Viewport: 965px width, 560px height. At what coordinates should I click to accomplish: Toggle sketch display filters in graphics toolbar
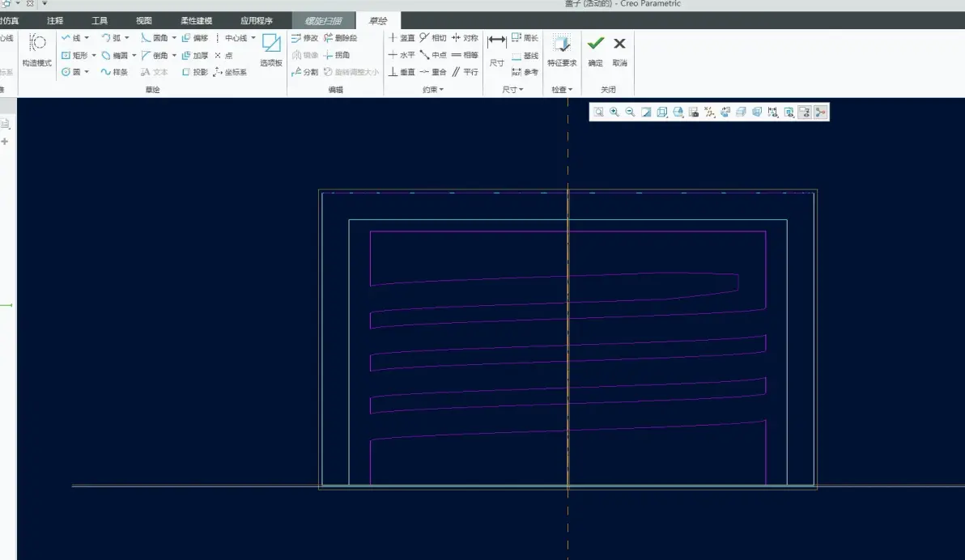(x=805, y=112)
